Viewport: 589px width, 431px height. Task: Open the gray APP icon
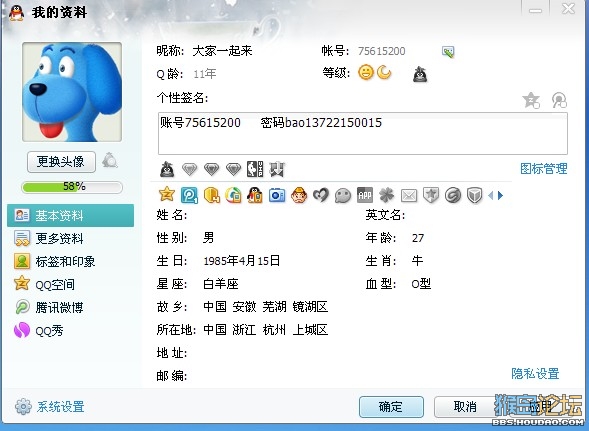point(365,195)
